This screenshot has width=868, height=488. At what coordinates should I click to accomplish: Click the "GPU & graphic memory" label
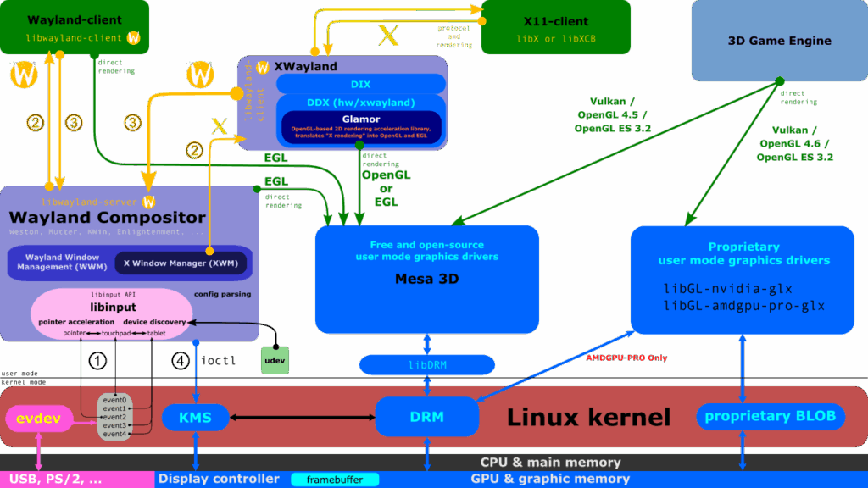click(550, 480)
